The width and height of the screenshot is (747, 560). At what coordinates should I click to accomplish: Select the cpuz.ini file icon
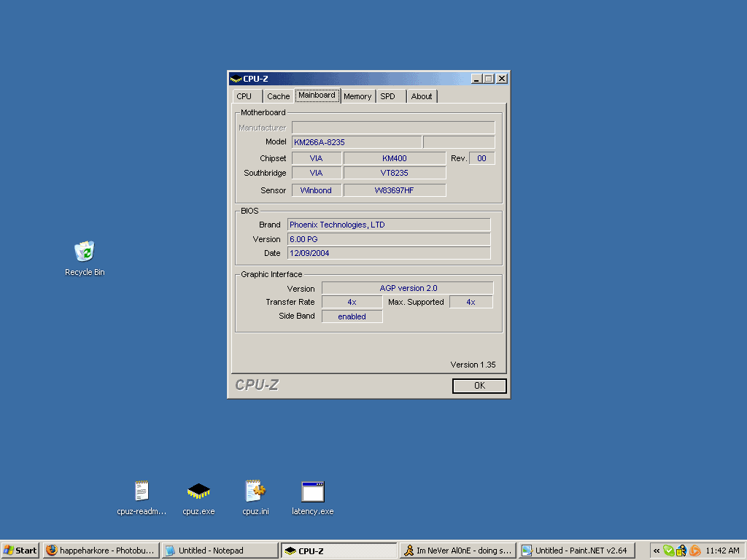(x=255, y=492)
